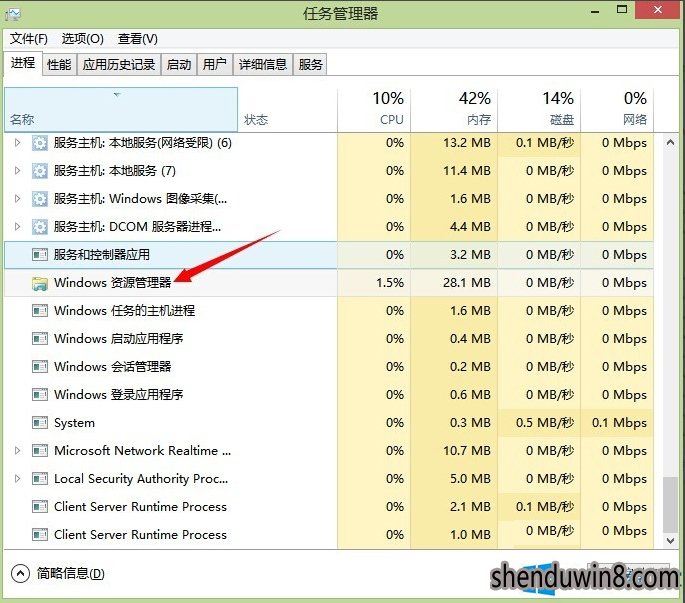Click the scrollbar down arrow
Screen dimensions: 685x603
[x=671, y=541]
